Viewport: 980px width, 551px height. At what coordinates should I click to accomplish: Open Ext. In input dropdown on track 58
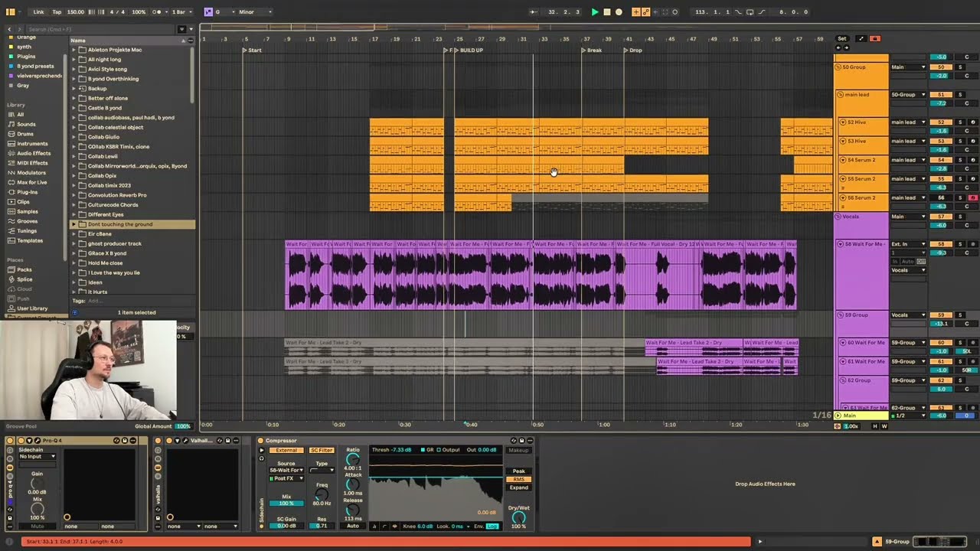[909, 244]
